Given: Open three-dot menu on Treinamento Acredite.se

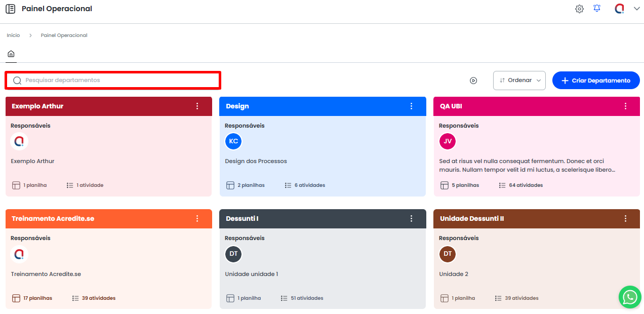Looking at the screenshot, I should click(x=197, y=219).
